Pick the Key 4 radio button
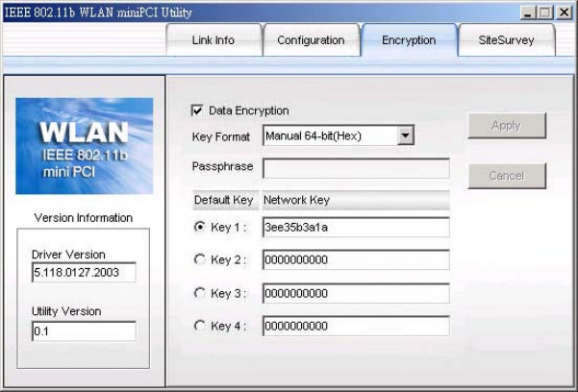The image size is (578, 392). tap(200, 326)
